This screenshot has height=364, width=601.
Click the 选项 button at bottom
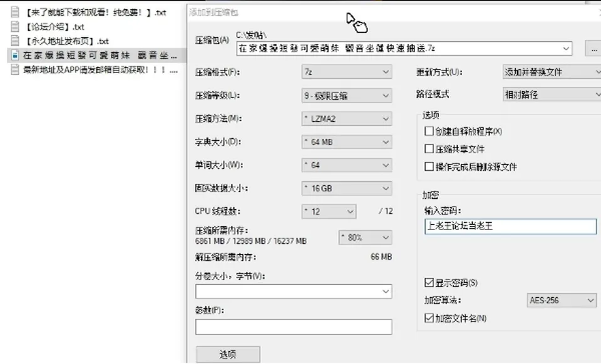[x=228, y=355]
